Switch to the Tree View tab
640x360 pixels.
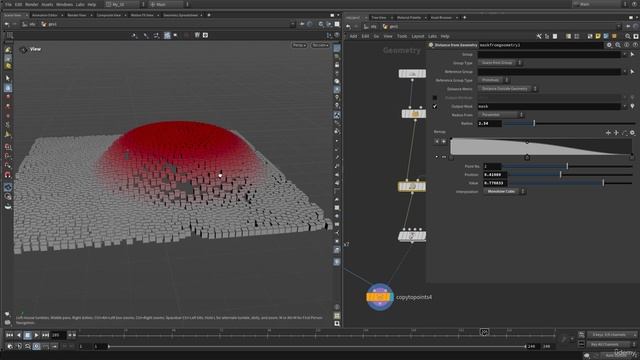tap(379, 18)
